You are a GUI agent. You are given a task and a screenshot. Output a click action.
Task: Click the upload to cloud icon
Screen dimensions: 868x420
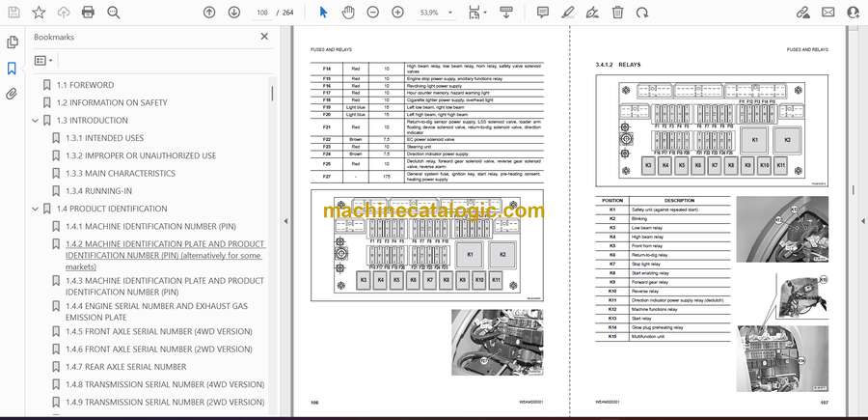click(x=64, y=13)
